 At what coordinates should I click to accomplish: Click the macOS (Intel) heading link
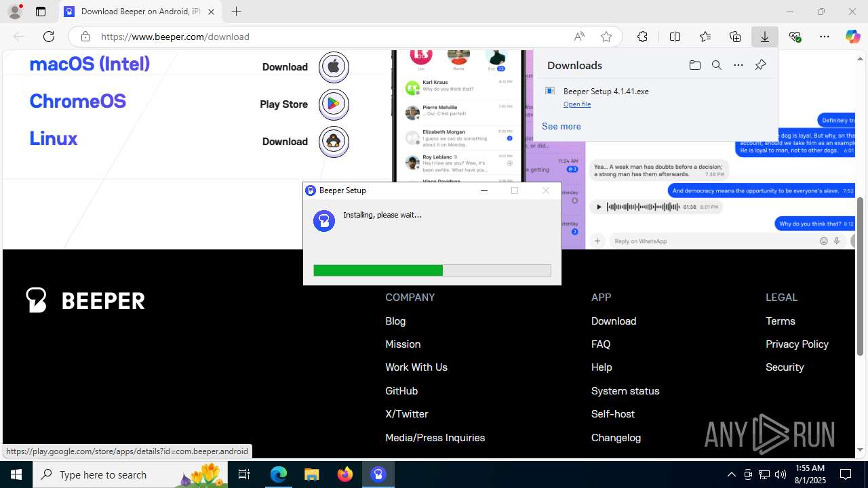[90, 64]
